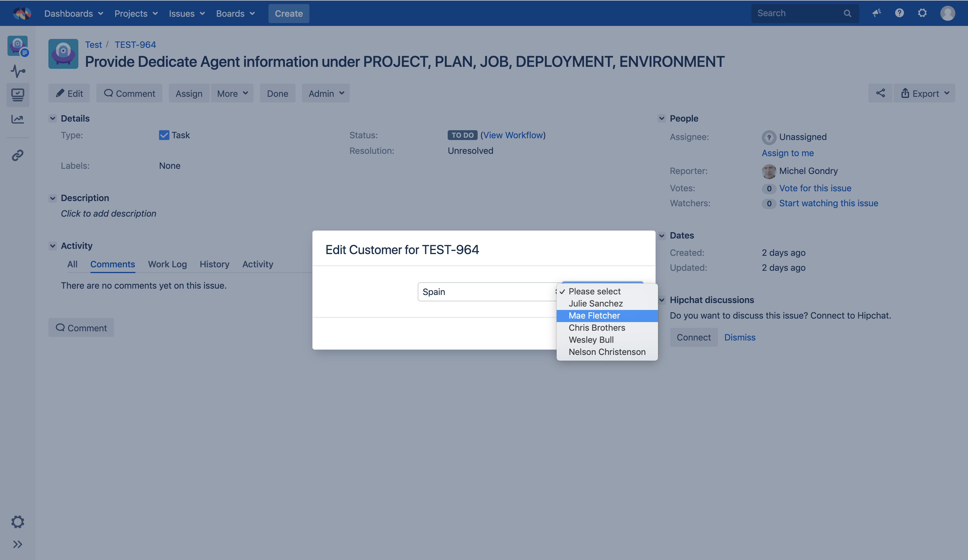968x560 pixels.
Task: Open the sidebar activity pulse icon
Action: point(18,71)
